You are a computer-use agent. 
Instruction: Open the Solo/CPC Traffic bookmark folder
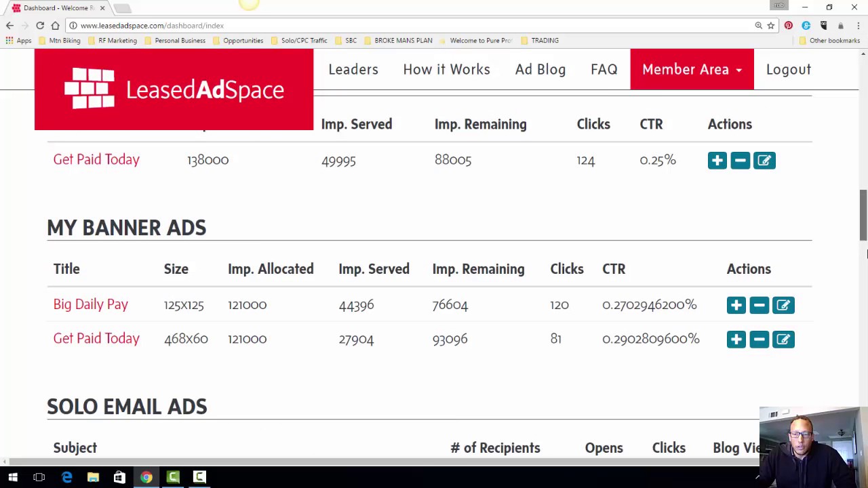[x=298, y=41]
